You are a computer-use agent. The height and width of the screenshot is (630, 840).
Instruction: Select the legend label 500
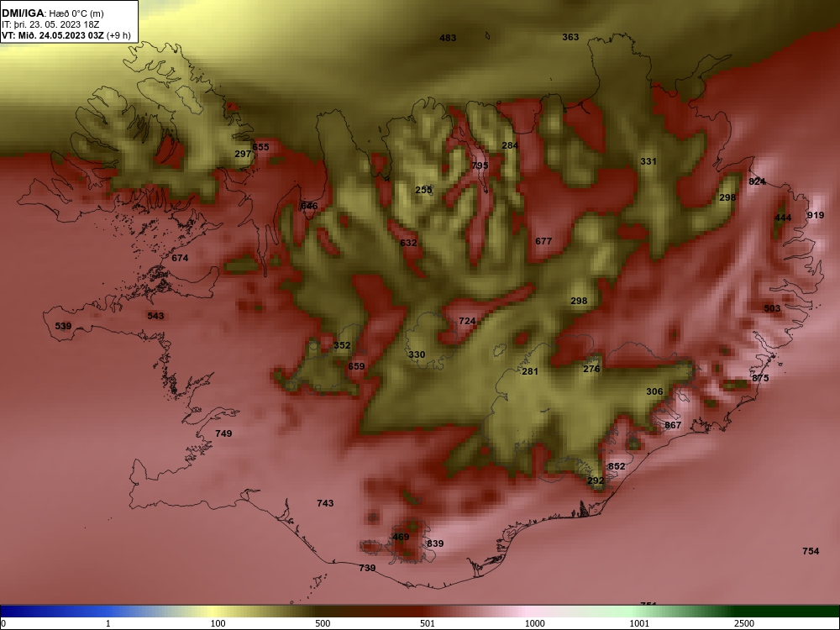323,623
